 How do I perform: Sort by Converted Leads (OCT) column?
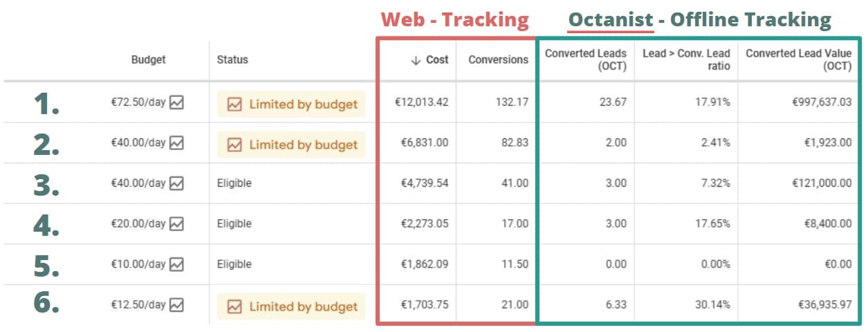tap(585, 60)
